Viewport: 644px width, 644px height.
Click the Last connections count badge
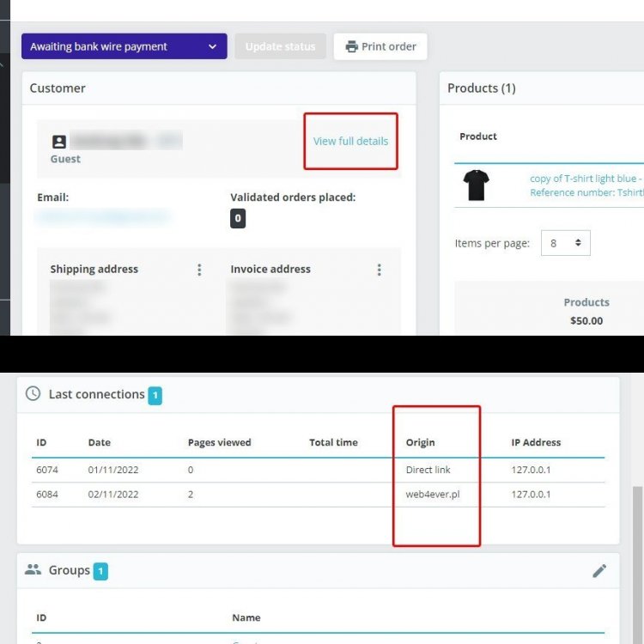point(155,396)
